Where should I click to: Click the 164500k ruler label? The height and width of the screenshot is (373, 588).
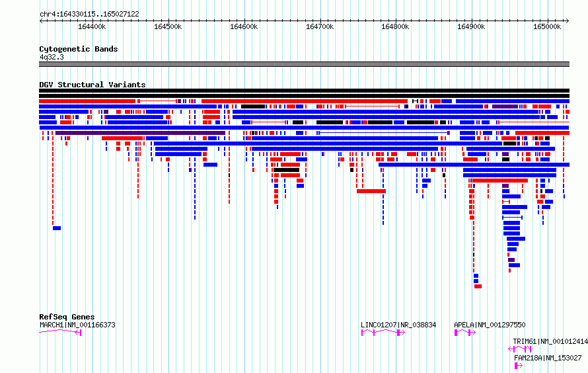(x=168, y=26)
